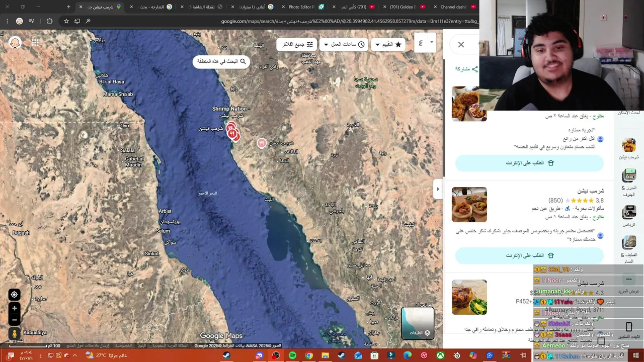The width and height of the screenshot is (644, 362).
Task: Open the weather widget showing 27°C
Action: [106, 355]
